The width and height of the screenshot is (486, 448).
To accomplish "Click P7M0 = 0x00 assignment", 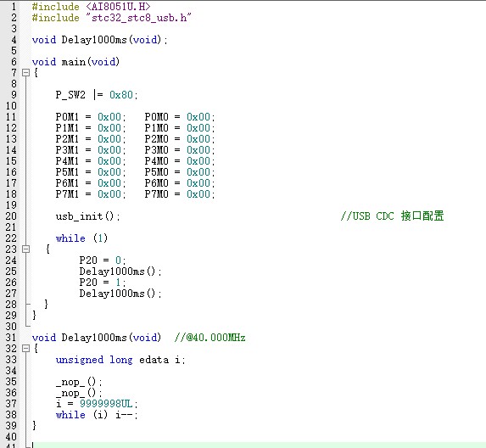I will (x=180, y=194).
